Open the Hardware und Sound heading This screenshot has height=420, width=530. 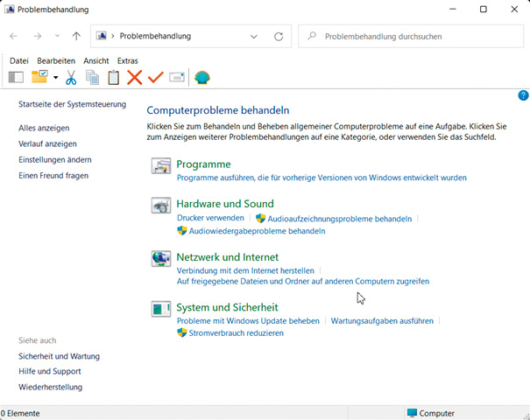[225, 204]
